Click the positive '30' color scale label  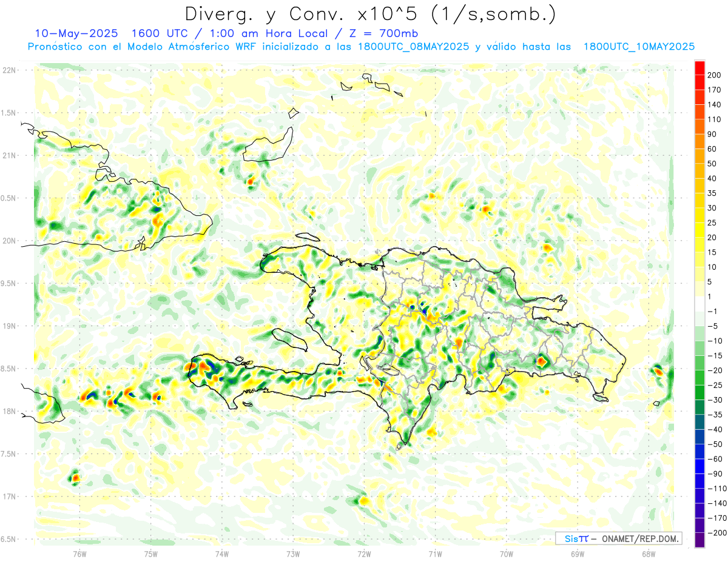pos(712,208)
